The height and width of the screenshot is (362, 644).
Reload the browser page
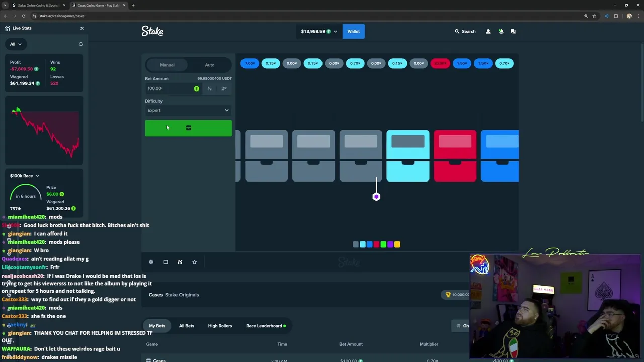point(23,16)
